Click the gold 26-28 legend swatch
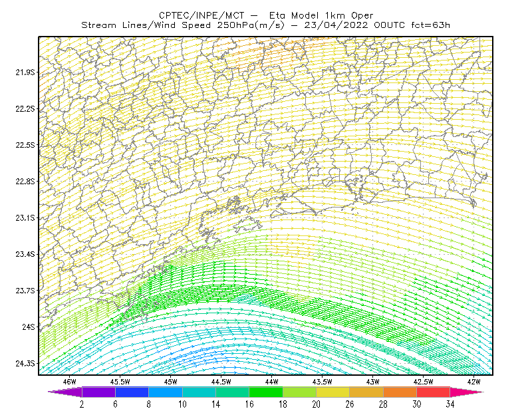Image resolution: width=532 pixels, height=411 pixels. tap(366, 392)
